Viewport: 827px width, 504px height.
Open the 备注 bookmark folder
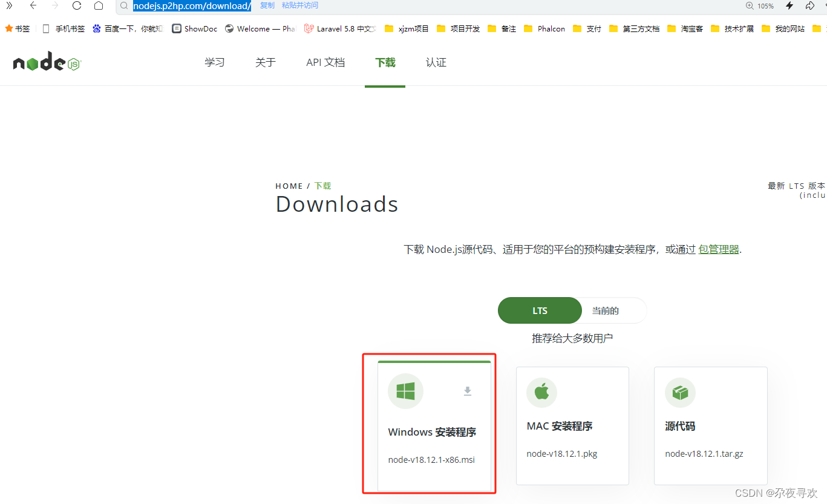(502, 28)
